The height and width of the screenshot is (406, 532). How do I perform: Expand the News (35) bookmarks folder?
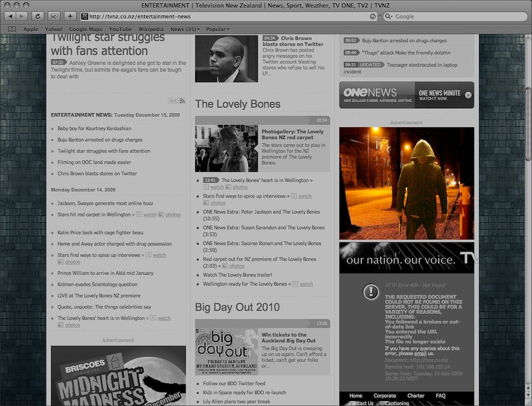(185, 29)
